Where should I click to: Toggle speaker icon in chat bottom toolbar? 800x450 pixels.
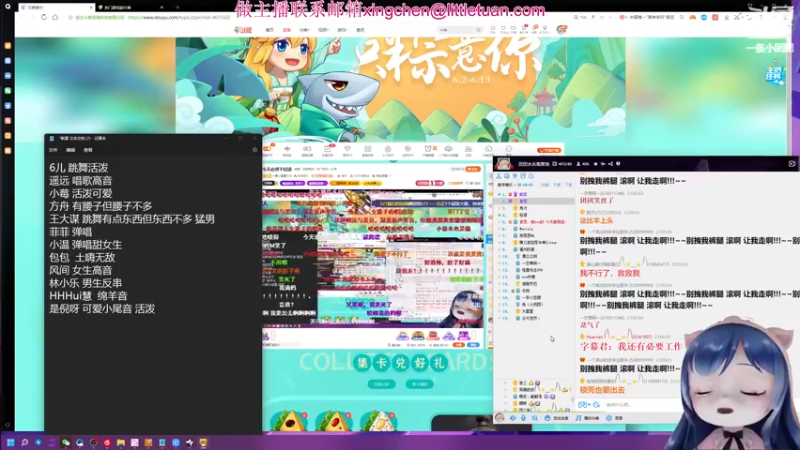[513, 418]
